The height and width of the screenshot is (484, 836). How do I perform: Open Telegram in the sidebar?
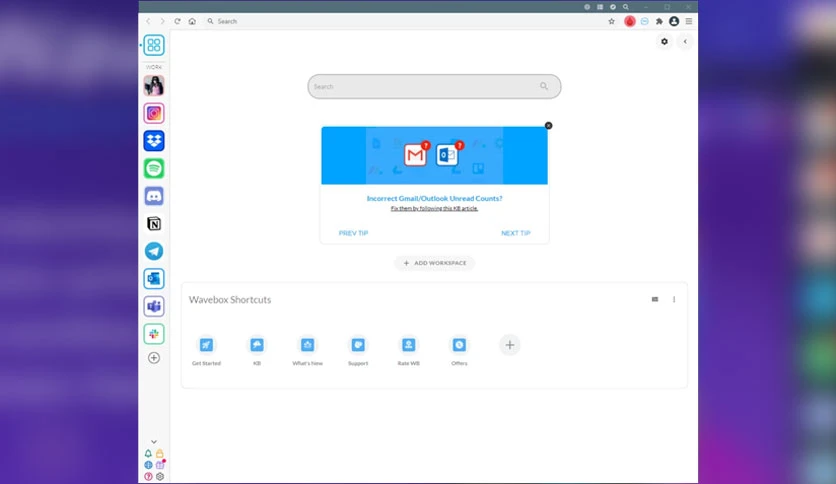point(154,251)
